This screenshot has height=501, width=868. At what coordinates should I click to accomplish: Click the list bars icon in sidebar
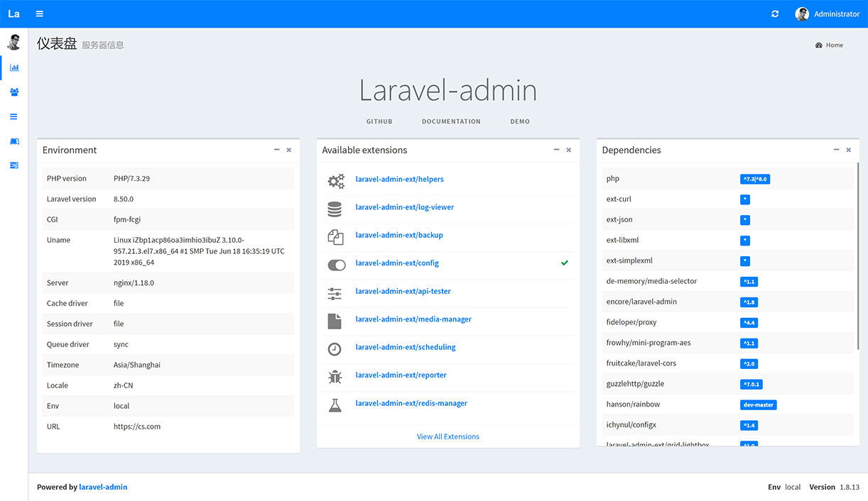(x=14, y=116)
